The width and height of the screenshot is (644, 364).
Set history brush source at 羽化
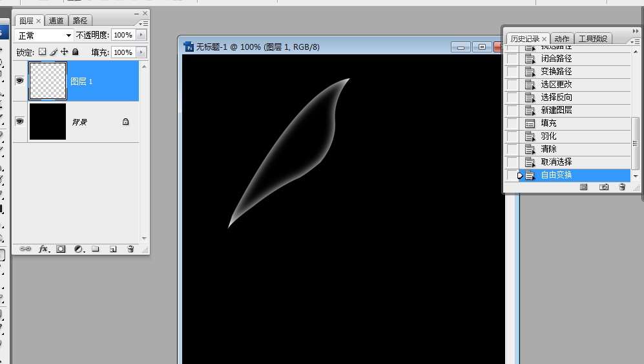[512, 136]
